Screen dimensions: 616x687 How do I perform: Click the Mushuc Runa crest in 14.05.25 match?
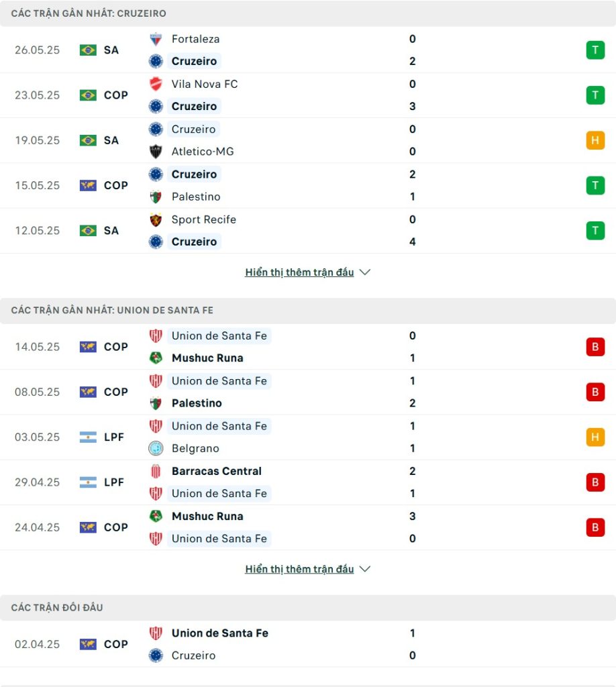[x=156, y=358]
